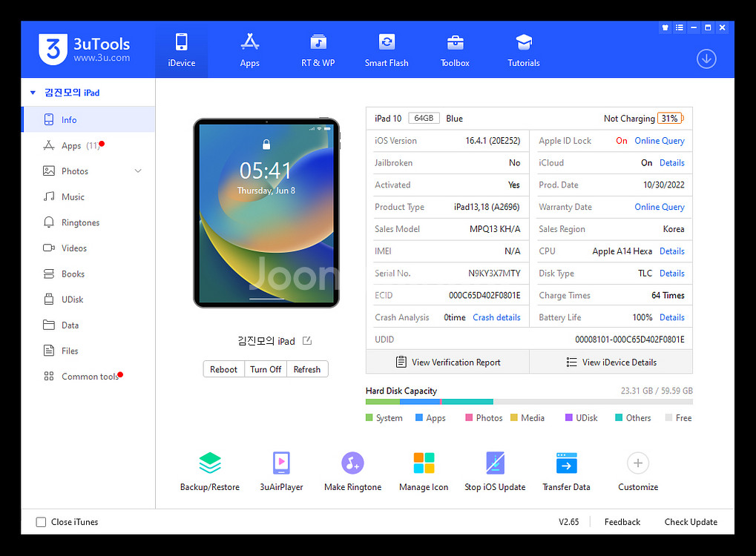The image size is (756, 556).
Task: Open Common tools in the sidebar
Action: click(89, 377)
